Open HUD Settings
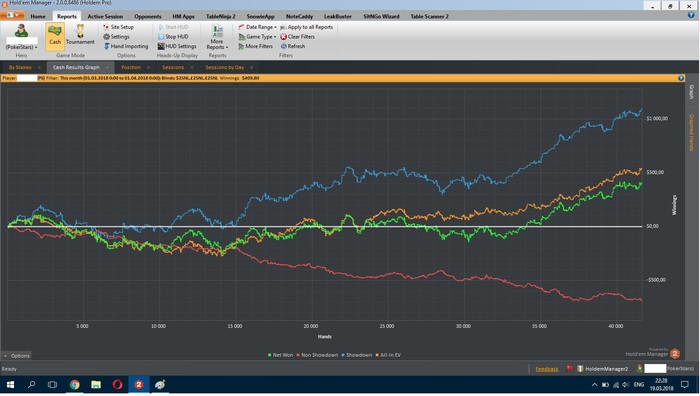The width and height of the screenshot is (700, 396). [x=177, y=46]
